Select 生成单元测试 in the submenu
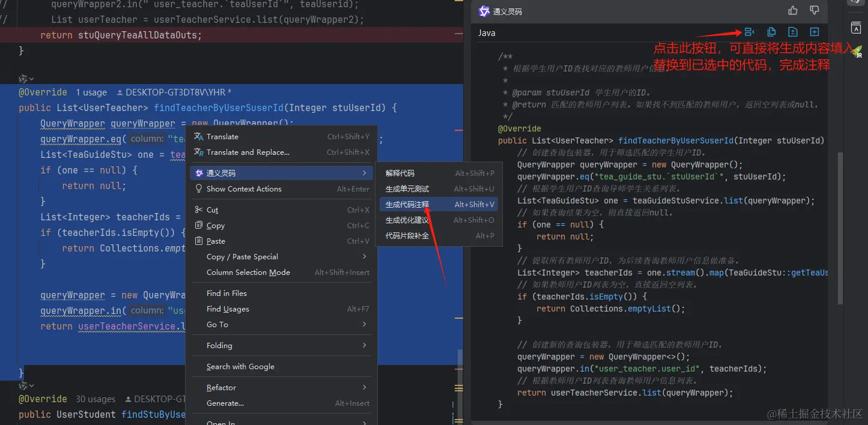The height and width of the screenshot is (425, 868). coord(439,188)
